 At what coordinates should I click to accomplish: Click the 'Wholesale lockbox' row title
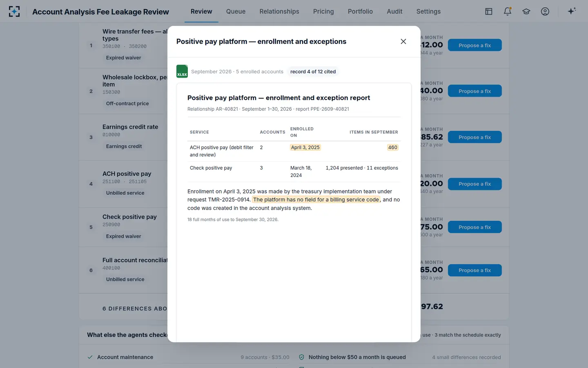(x=135, y=81)
